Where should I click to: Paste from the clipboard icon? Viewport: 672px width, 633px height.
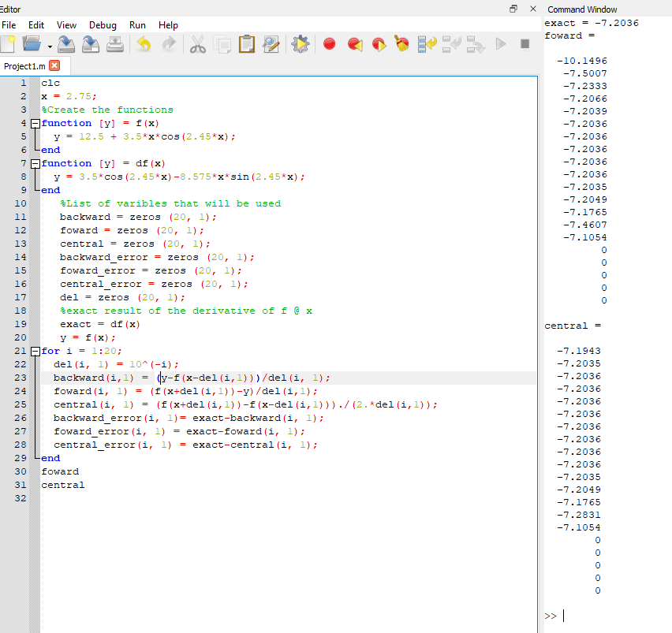coord(246,45)
